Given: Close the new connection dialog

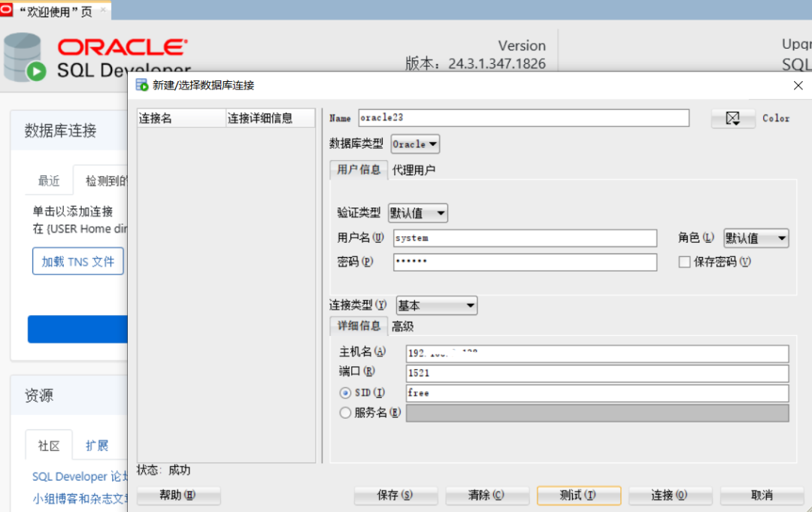Looking at the screenshot, I should click(798, 86).
